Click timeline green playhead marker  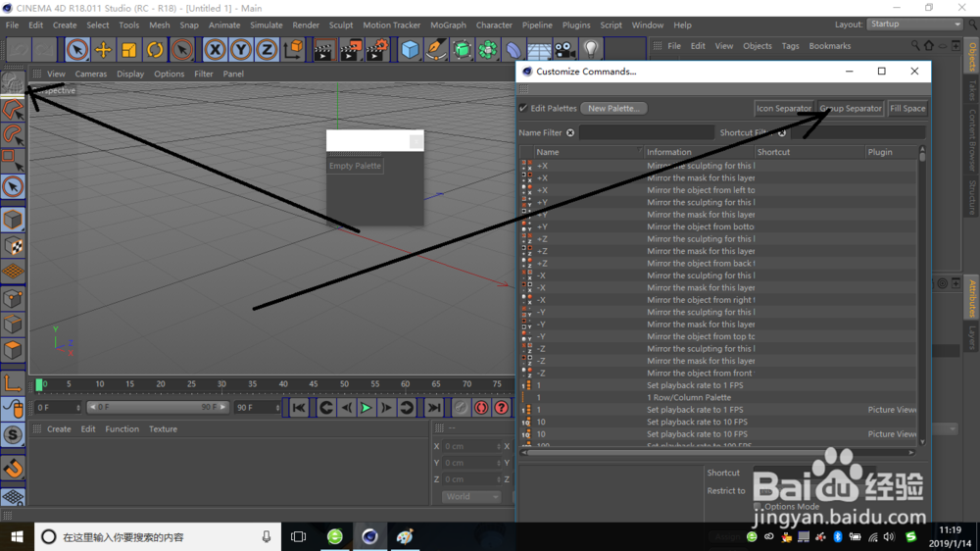[39, 385]
